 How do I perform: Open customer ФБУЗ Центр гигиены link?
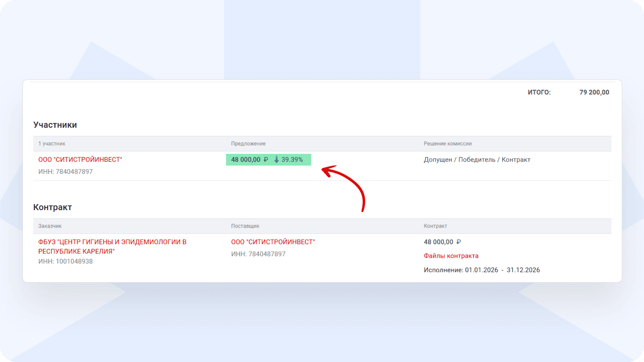coord(112,246)
